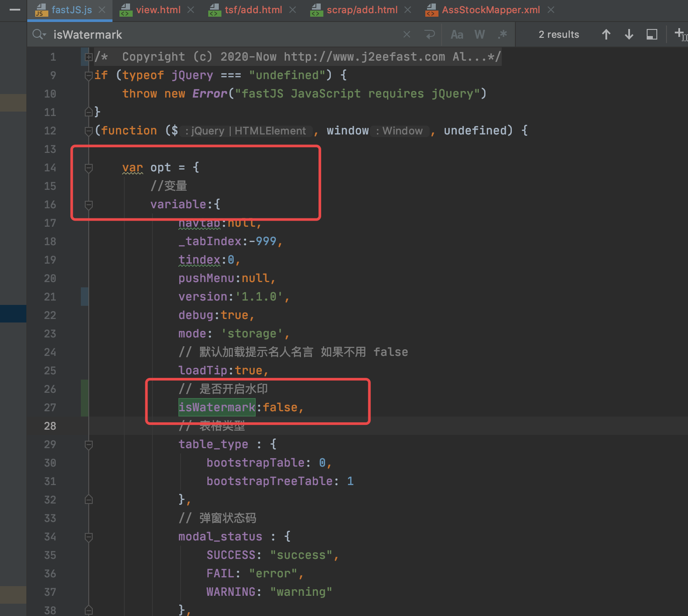This screenshot has width=688, height=616.
Task: Go to next search occurrence
Action: coord(629,34)
